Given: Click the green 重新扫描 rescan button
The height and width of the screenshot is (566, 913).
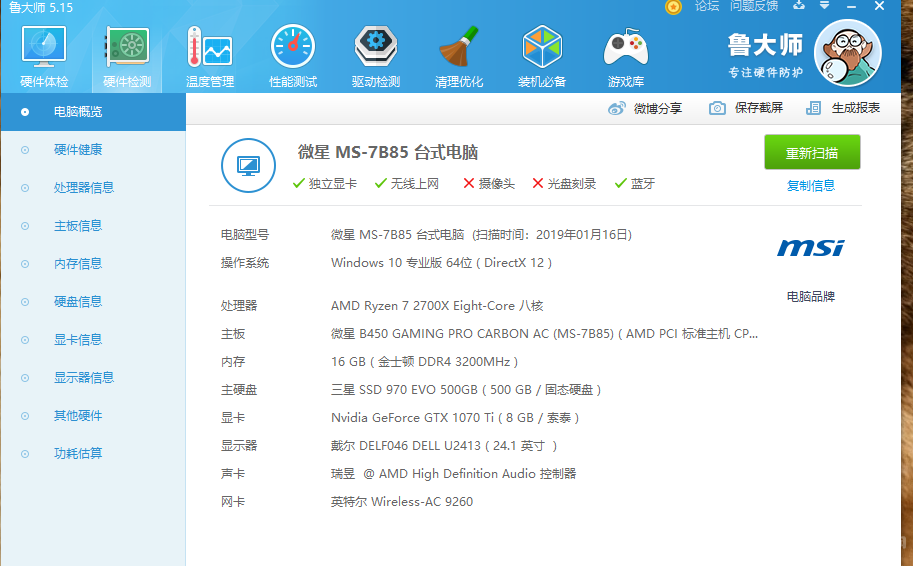Looking at the screenshot, I should coord(812,153).
